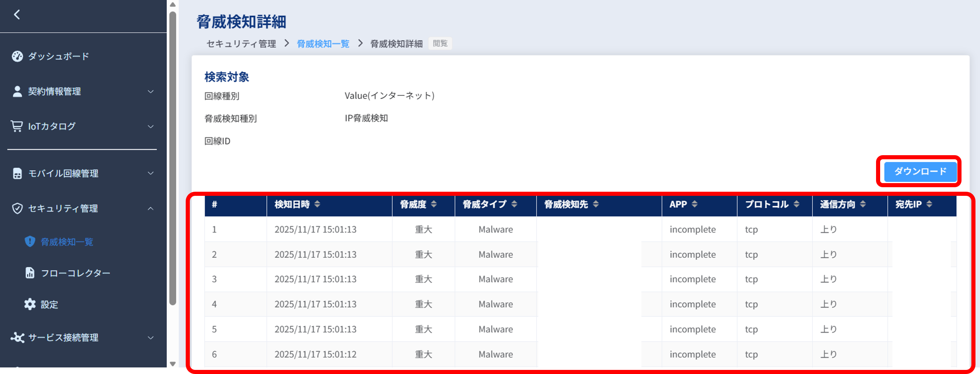Screen dimensions: 980x374
Task: Select the セキュリティ管理 breadcrumb item
Action: click(x=241, y=44)
